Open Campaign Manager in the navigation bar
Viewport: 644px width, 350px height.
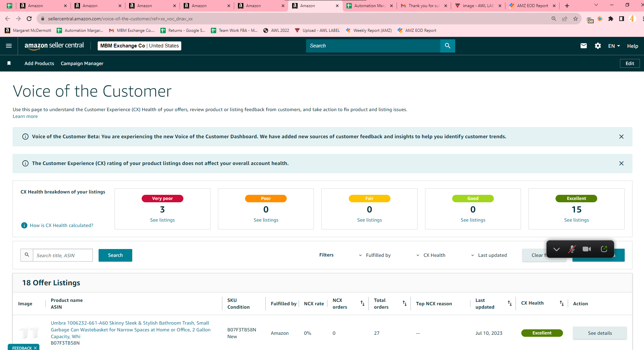click(x=82, y=63)
